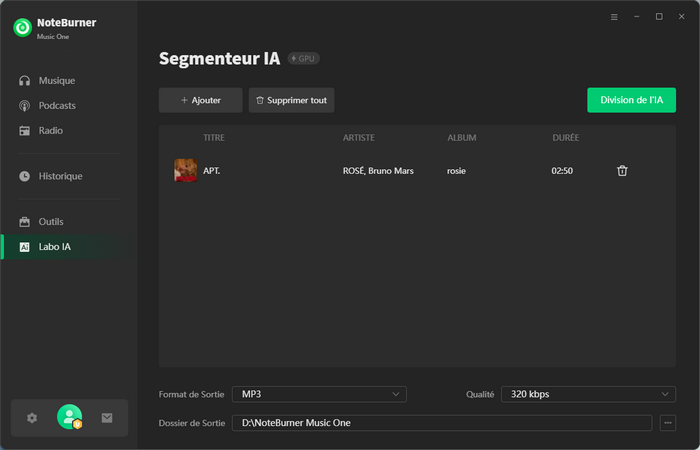Screen dimensions: 700x450
Task: Start the Division de l'IA button
Action: 631,100
